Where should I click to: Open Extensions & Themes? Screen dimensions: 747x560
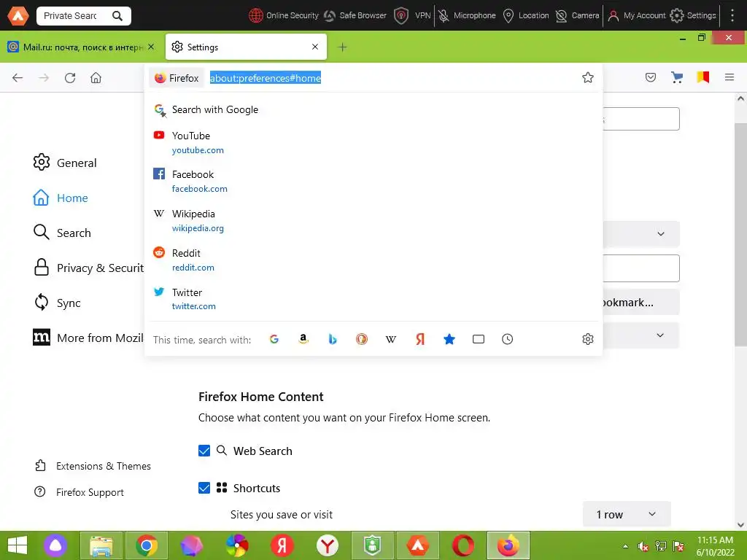click(x=93, y=466)
